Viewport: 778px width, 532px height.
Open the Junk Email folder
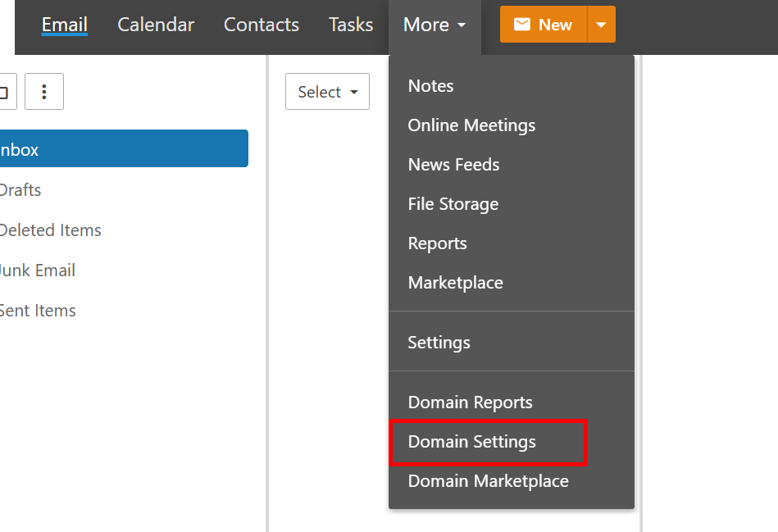(x=38, y=271)
